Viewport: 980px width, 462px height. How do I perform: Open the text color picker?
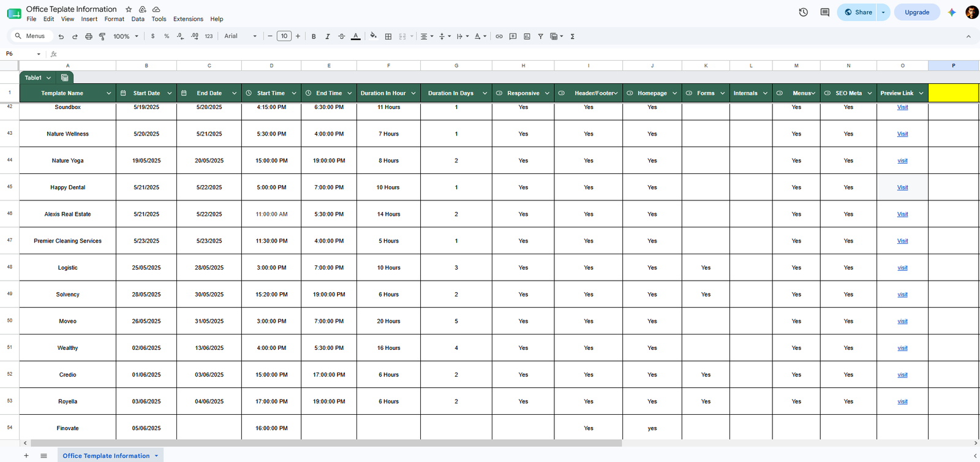(356, 36)
